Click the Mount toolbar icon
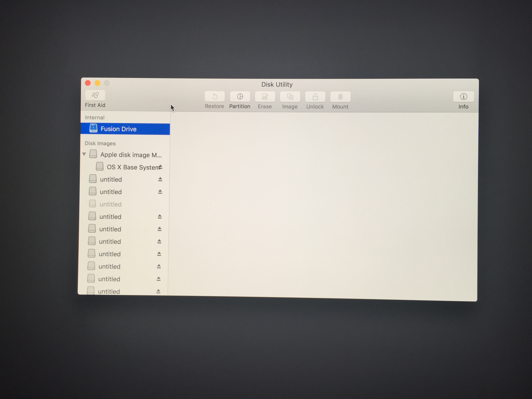The width and height of the screenshot is (532, 399). (x=340, y=97)
